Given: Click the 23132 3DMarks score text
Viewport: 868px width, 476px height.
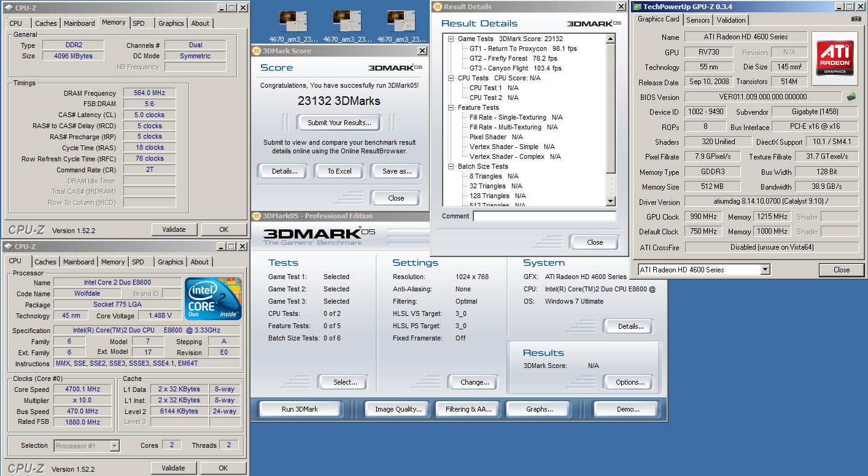Looking at the screenshot, I should tap(339, 101).
